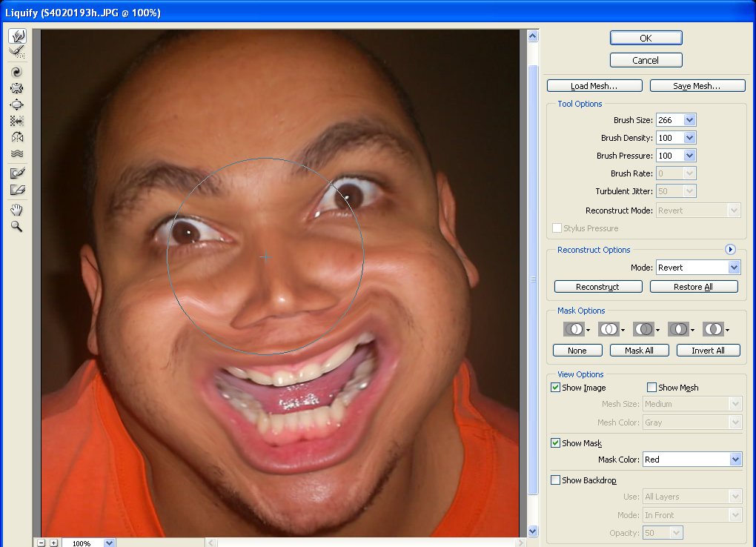Open the Brush Pressure dropdown arrow
Viewport: 756px width, 547px height.
click(689, 156)
